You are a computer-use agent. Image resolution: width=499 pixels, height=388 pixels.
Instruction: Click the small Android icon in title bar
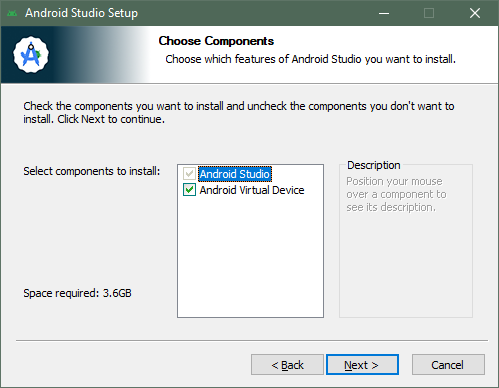tap(12, 13)
